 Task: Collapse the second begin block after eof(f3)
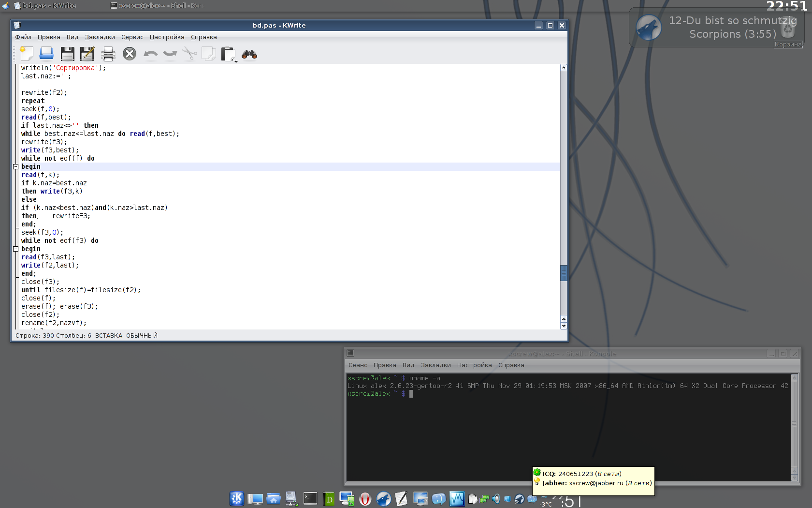pos(15,249)
